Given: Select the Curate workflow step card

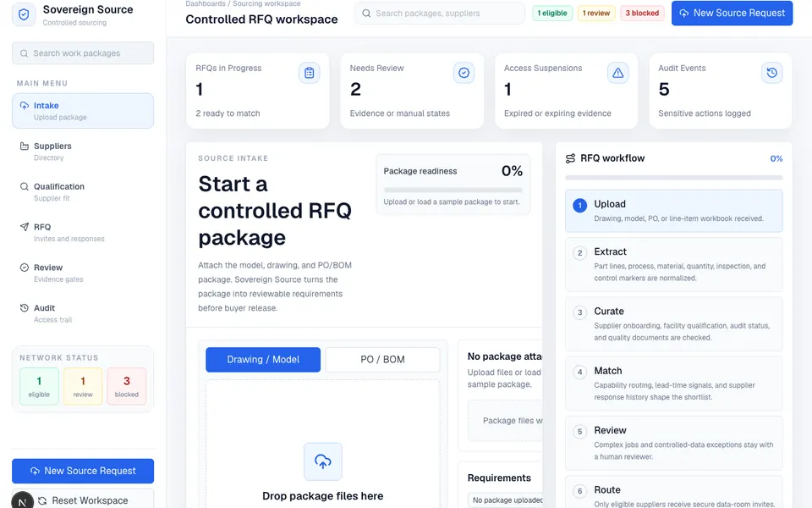Looking at the screenshot, I should click(x=674, y=324).
